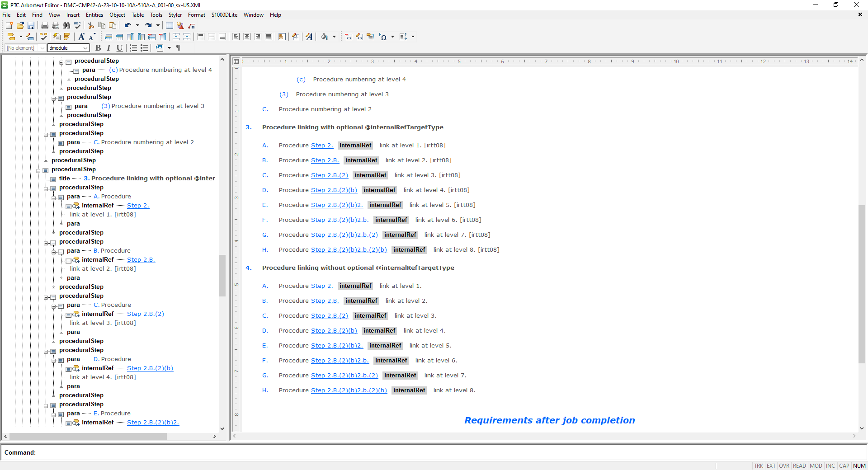Image resolution: width=868 pixels, height=470 pixels.
Task: Click the insert table icon in the toolbar
Action: click(169, 26)
